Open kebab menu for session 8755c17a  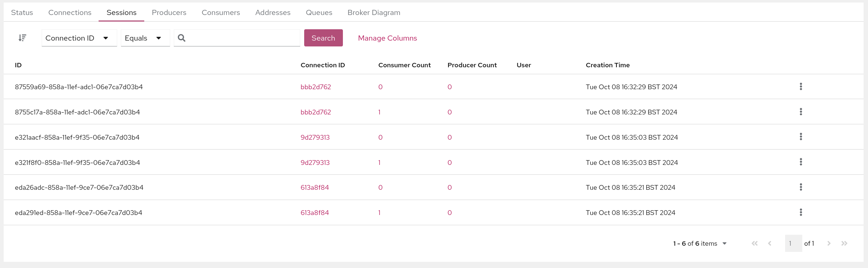click(801, 112)
